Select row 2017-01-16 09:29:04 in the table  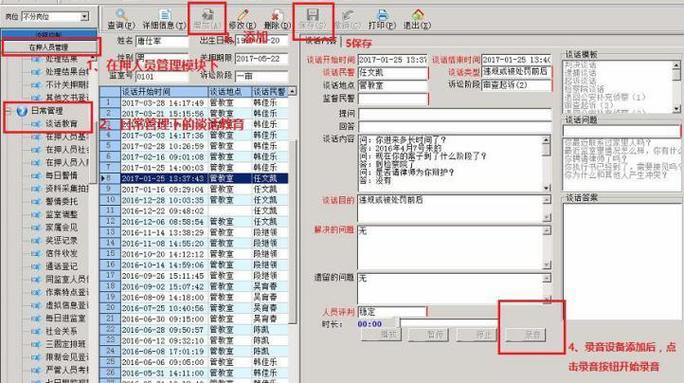pos(194,189)
